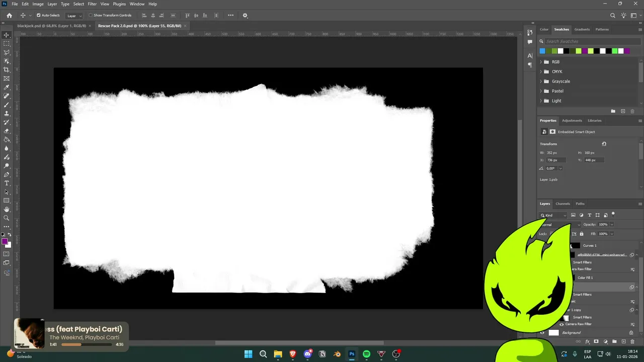This screenshot has width=644, height=362.
Task: Open the Plugins menu
Action: [x=119, y=4]
